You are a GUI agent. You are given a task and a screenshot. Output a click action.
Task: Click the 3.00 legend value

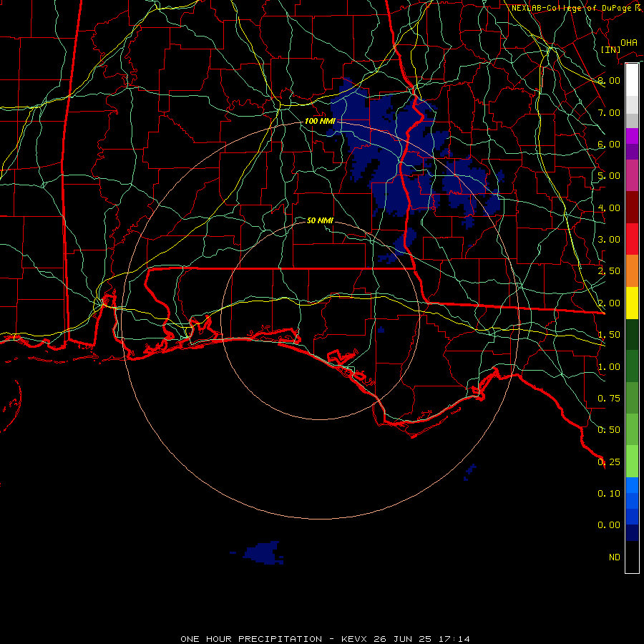click(x=609, y=240)
